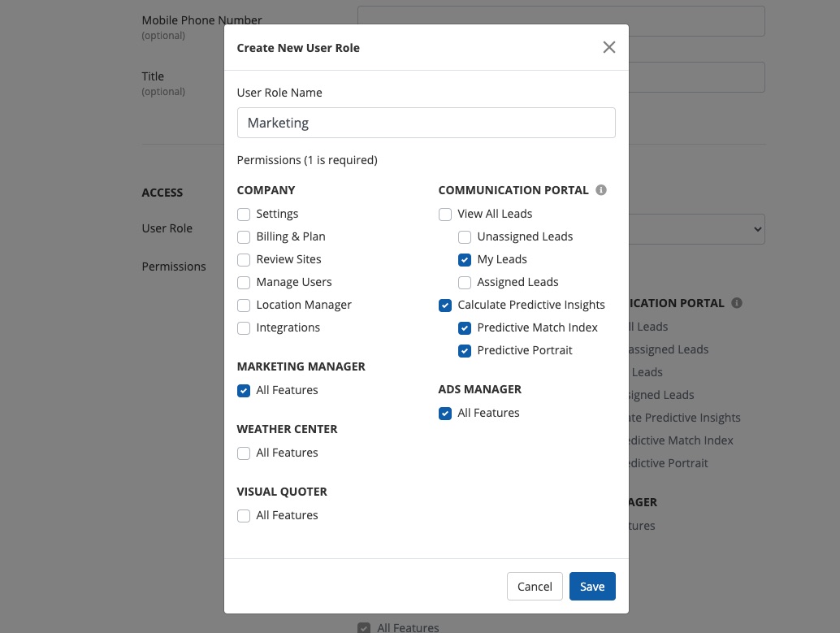Disable Calculate Predictive Insights
The image size is (840, 633).
click(445, 306)
